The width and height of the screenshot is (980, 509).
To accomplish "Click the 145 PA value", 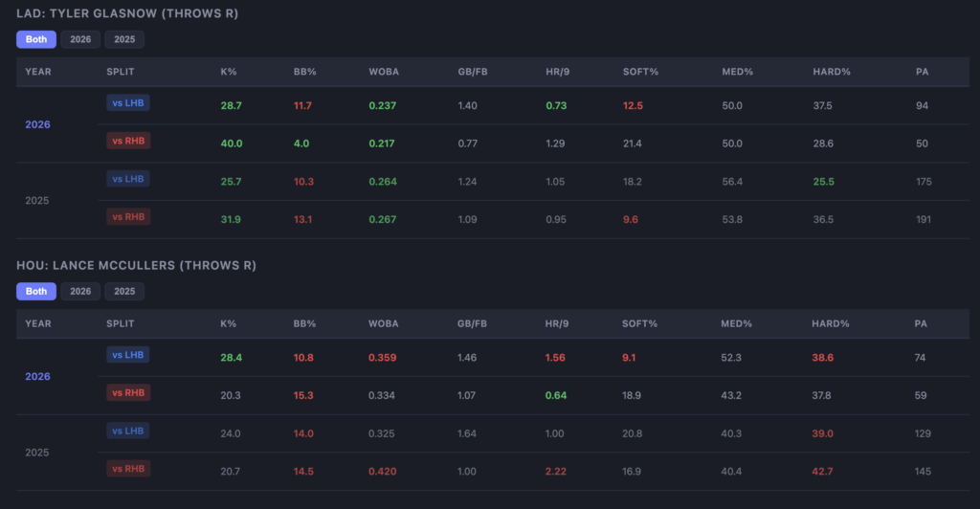I will point(924,472).
